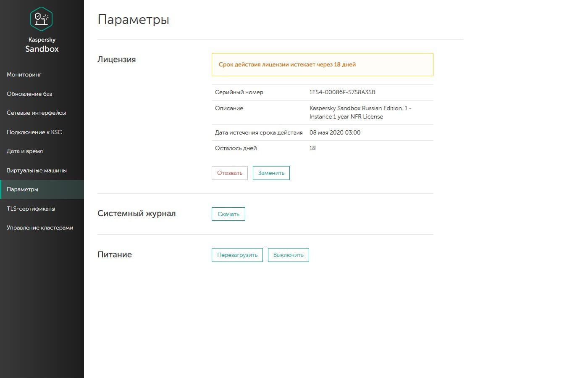Image resolution: width=588 pixels, height=378 pixels.
Task: Click the license expiry warning banner
Action: [323, 64]
